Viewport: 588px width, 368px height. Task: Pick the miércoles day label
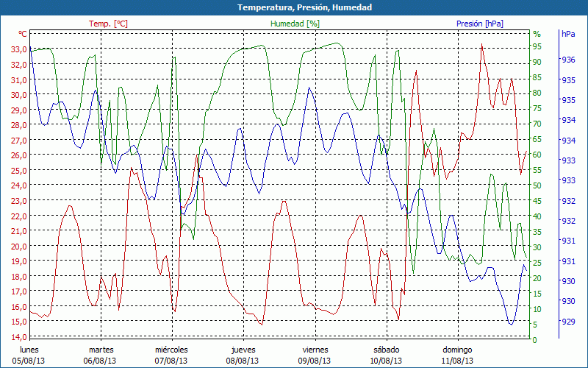click(x=171, y=350)
